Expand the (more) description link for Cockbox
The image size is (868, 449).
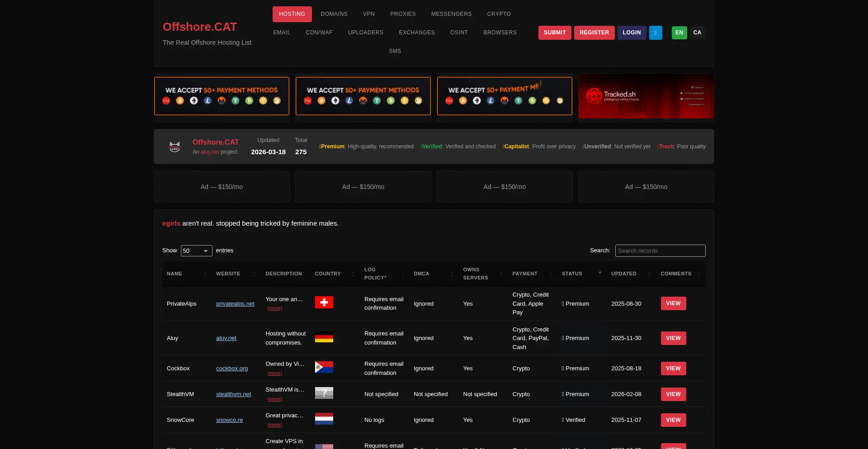[x=274, y=373]
